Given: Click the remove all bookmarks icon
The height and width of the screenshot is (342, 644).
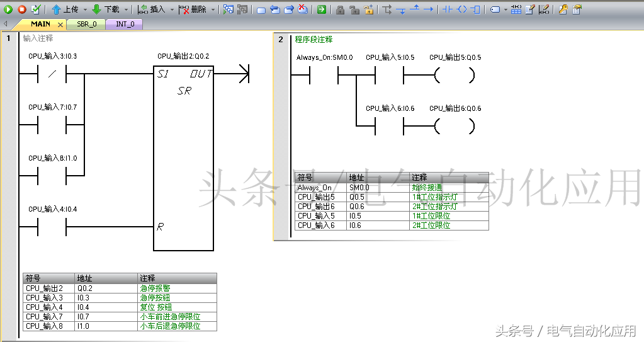Looking at the screenshot, I should click(303, 9).
